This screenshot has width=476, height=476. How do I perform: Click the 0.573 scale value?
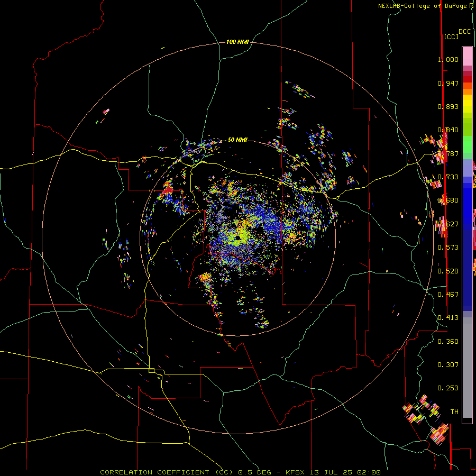[x=448, y=248]
